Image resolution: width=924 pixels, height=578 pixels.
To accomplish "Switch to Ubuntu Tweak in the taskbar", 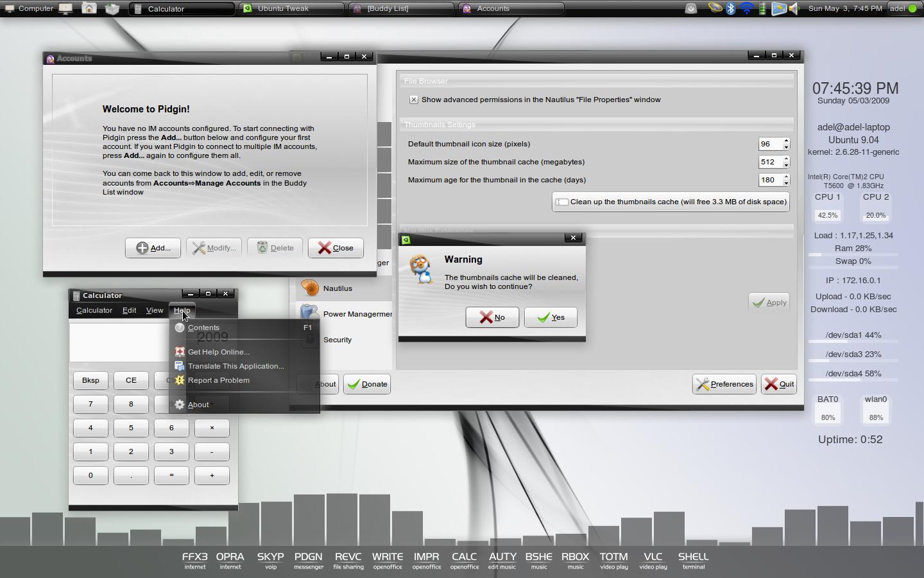I will 292,8.
